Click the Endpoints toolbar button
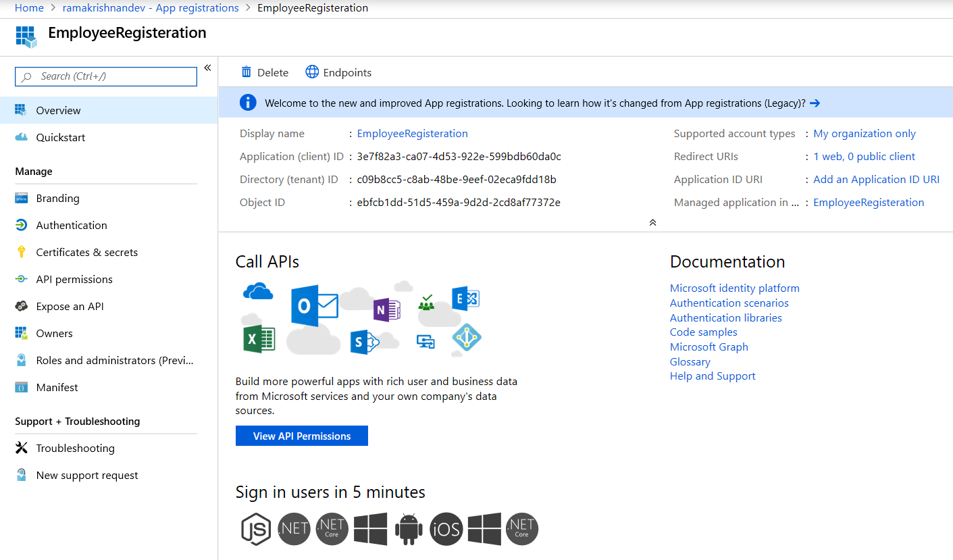The width and height of the screenshot is (953, 560). pyautogui.click(x=338, y=72)
